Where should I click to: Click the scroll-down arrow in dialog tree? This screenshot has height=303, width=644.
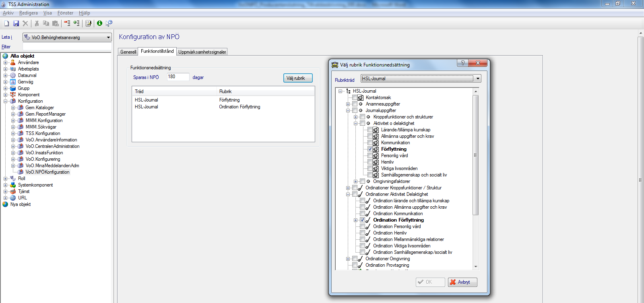pos(475,266)
